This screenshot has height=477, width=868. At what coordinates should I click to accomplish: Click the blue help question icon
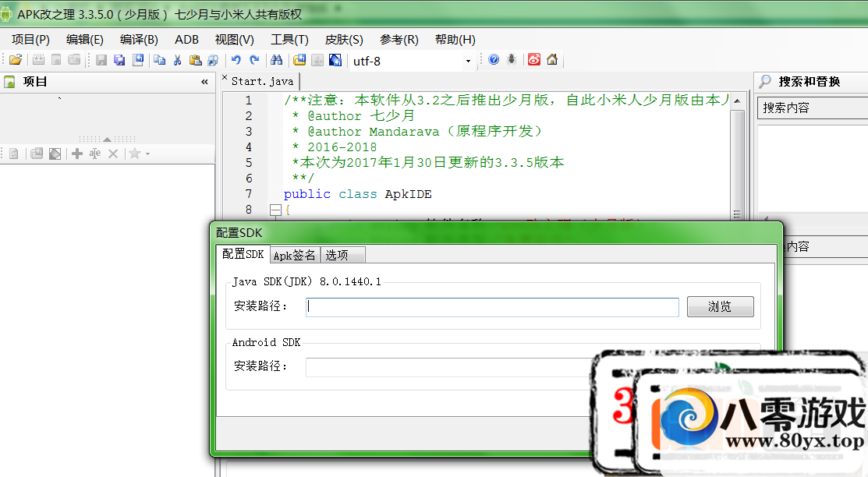pos(494,60)
